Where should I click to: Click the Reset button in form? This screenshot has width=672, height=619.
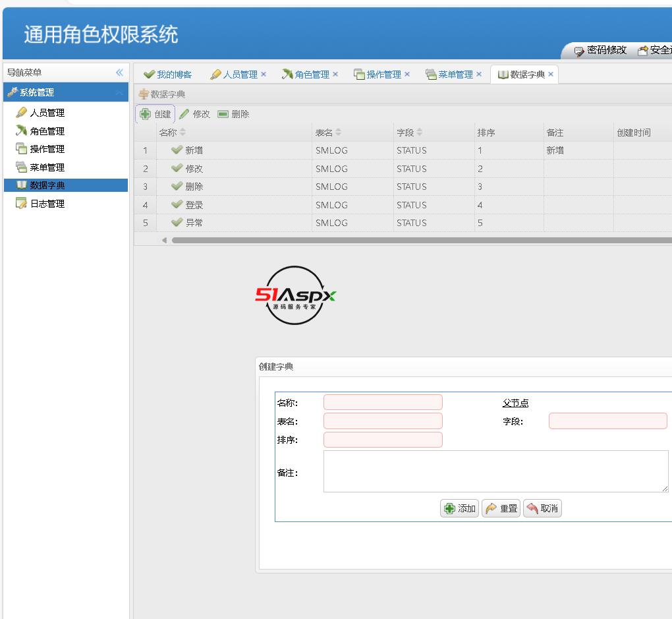pyautogui.click(x=501, y=508)
